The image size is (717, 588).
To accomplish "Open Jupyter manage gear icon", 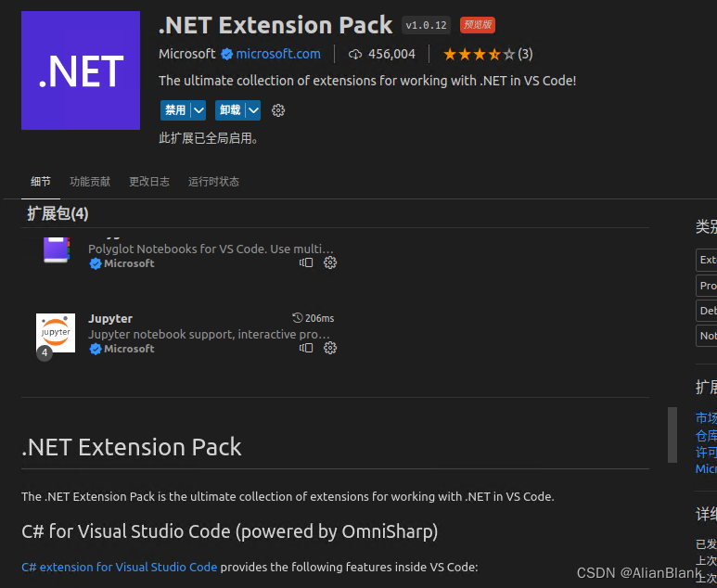I will pos(330,348).
